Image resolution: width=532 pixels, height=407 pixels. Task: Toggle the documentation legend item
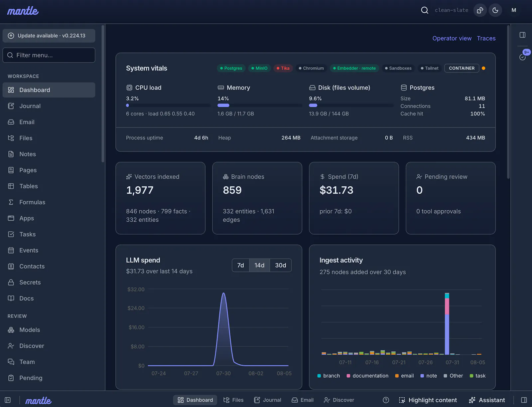(x=367, y=376)
